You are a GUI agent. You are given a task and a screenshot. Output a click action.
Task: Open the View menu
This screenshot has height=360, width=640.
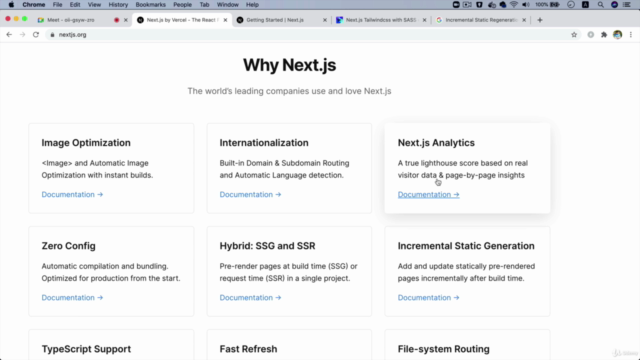coord(94,4)
